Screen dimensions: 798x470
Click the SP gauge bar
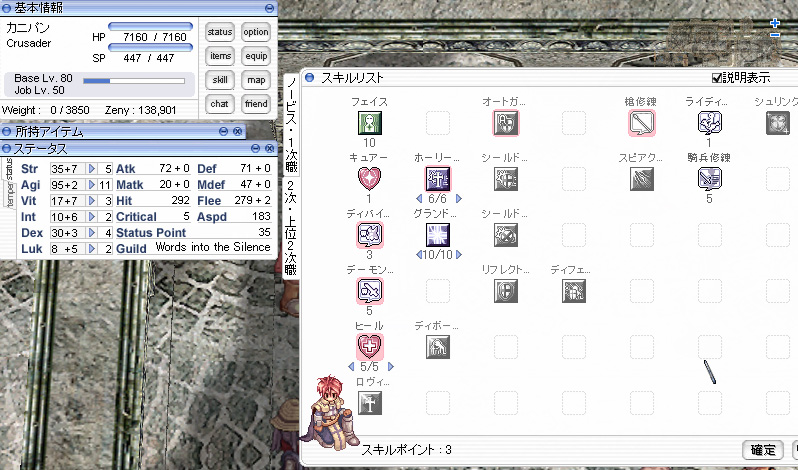click(151, 47)
